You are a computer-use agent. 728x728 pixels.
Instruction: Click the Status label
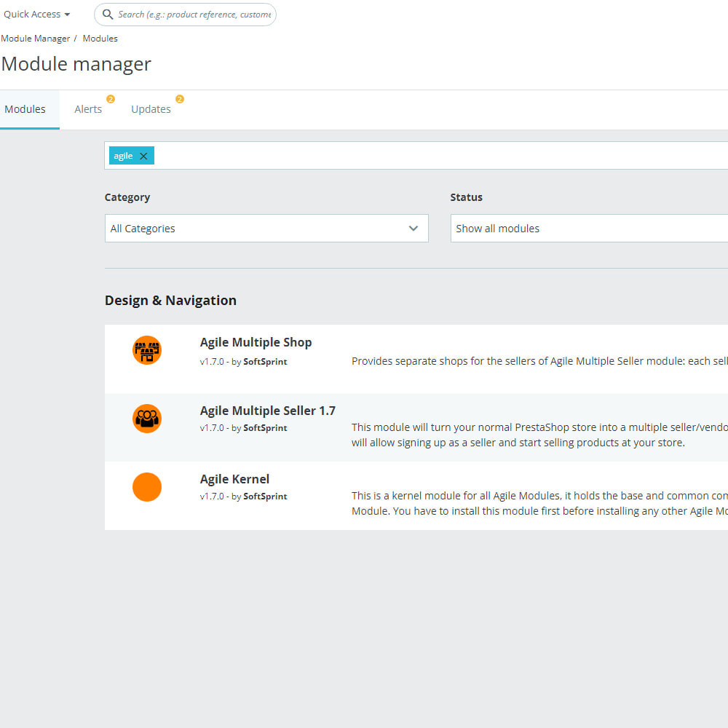466,197
